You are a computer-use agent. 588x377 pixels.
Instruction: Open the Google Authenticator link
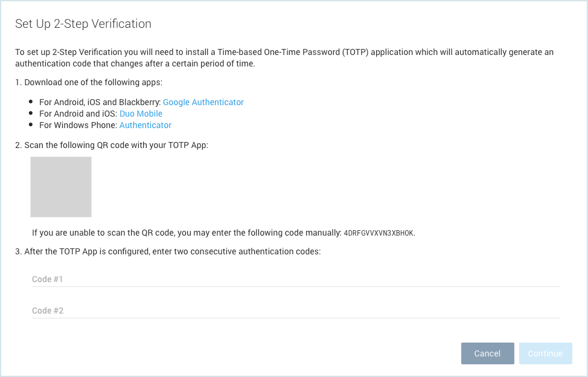click(203, 102)
